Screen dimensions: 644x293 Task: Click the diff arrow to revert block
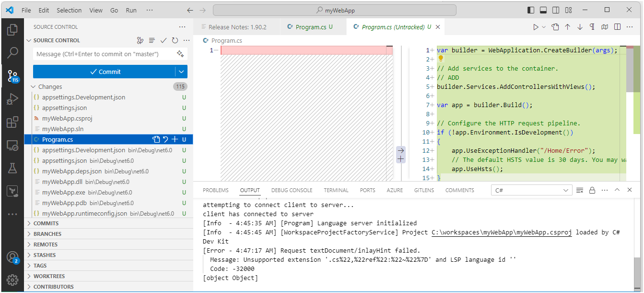click(401, 150)
